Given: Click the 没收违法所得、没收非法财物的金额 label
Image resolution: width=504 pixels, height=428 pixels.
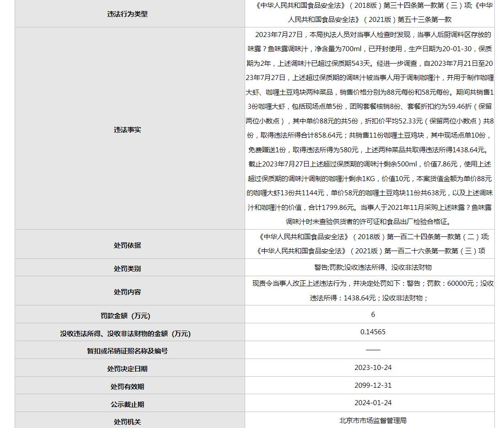Looking at the screenshot, I should pos(125,333).
